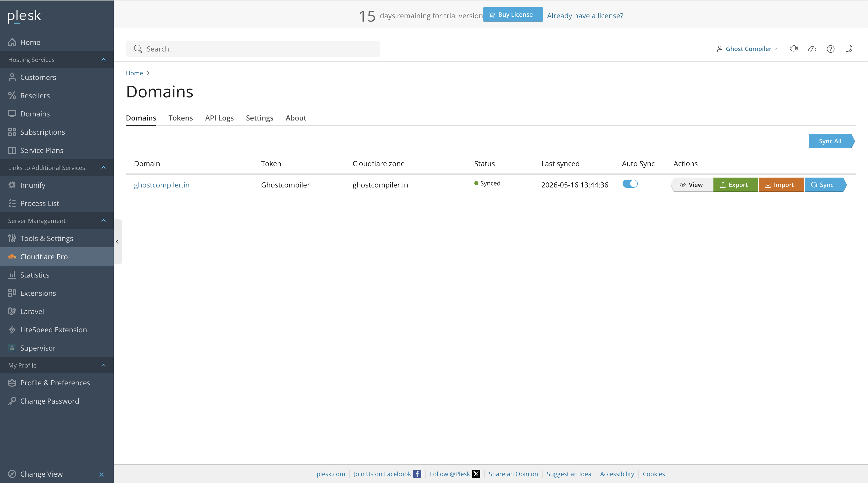Open the help question mark icon
The width and height of the screenshot is (868, 483).
pyautogui.click(x=831, y=49)
